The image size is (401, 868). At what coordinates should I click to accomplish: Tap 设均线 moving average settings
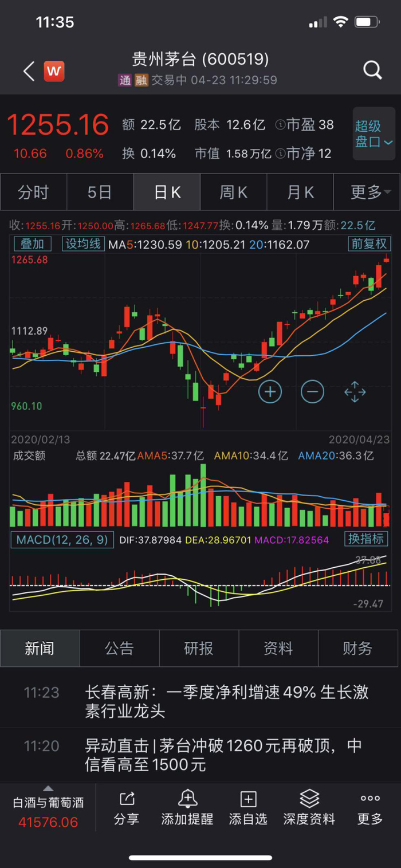[83, 244]
